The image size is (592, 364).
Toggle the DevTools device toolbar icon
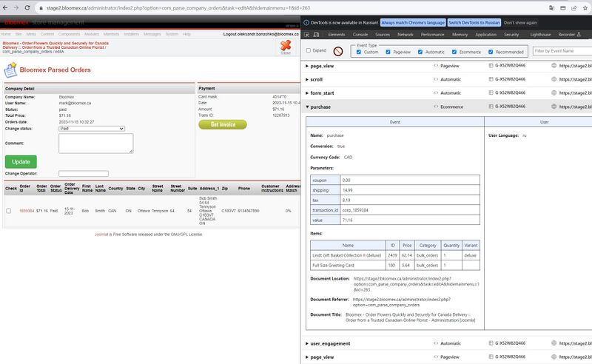(317, 34)
